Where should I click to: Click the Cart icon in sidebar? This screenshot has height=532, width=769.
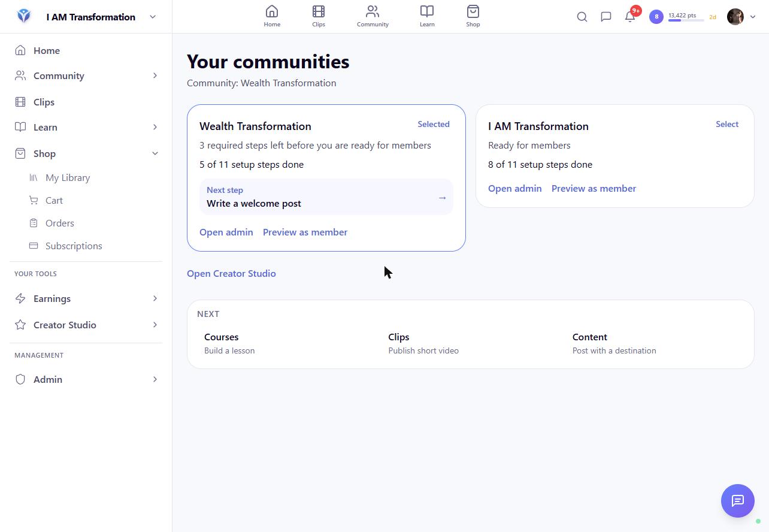(34, 200)
